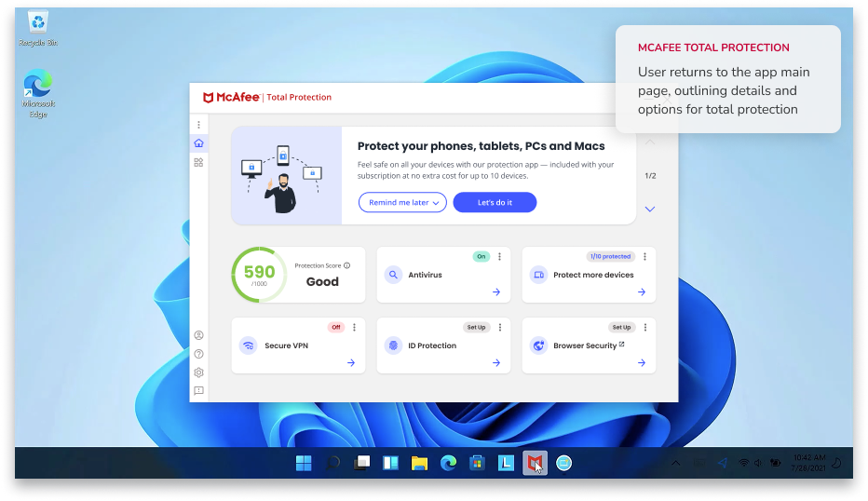Open taskbar Search
The width and height of the screenshot is (868, 501).
[x=332, y=463]
